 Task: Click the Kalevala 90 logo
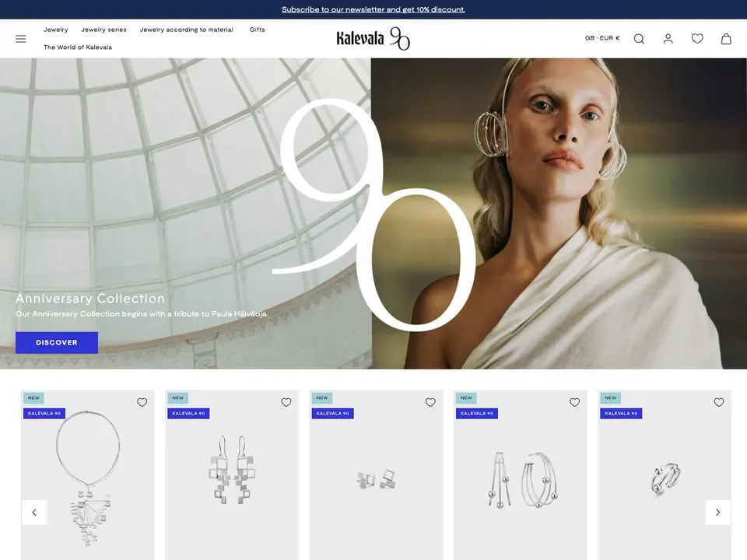373,39
